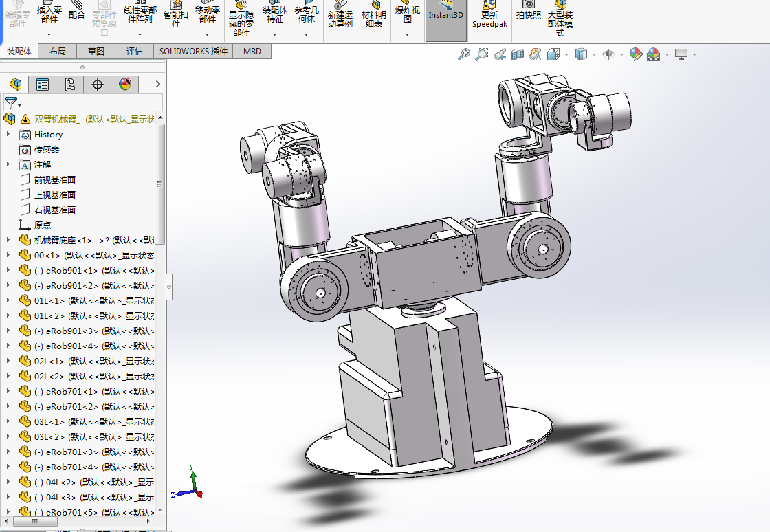Insert a 材料明细表 bill of materials
This screenshot has height=532, width=770.
374,14
